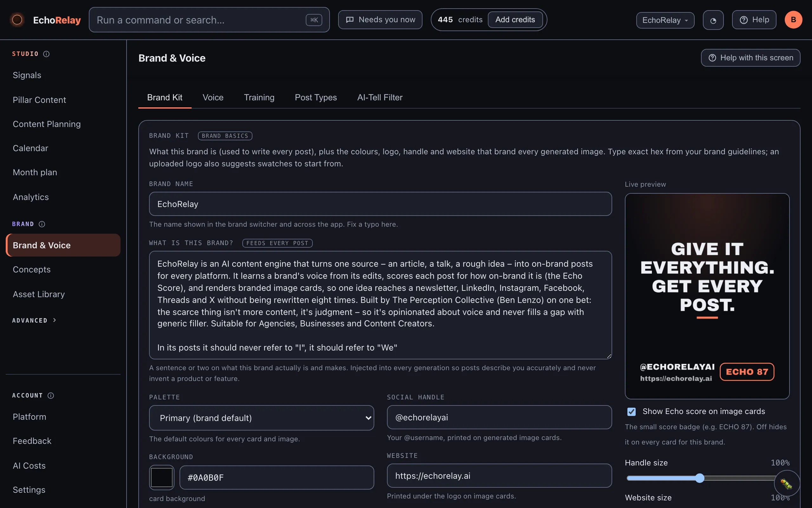The image size is (812, 508).
Task: Open the Feedback page
Action: pyautogui.click(x=63, y=441)
